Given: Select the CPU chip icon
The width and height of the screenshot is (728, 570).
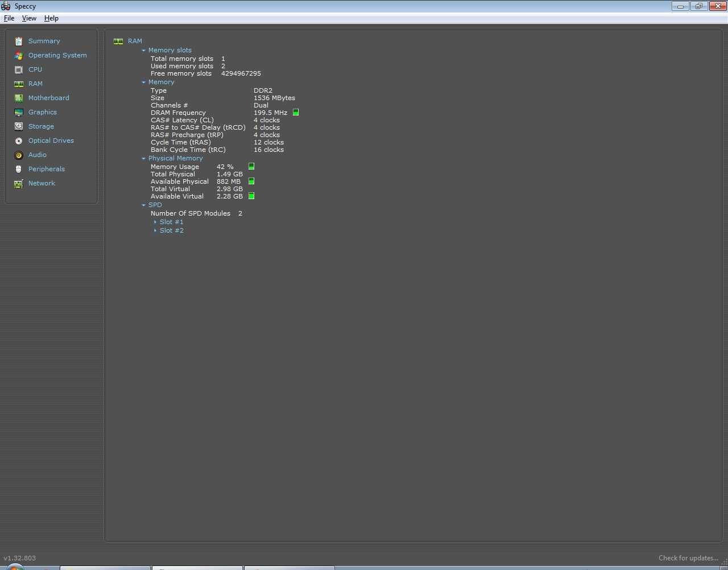Looking at the screenshot, I should (19, 69).
